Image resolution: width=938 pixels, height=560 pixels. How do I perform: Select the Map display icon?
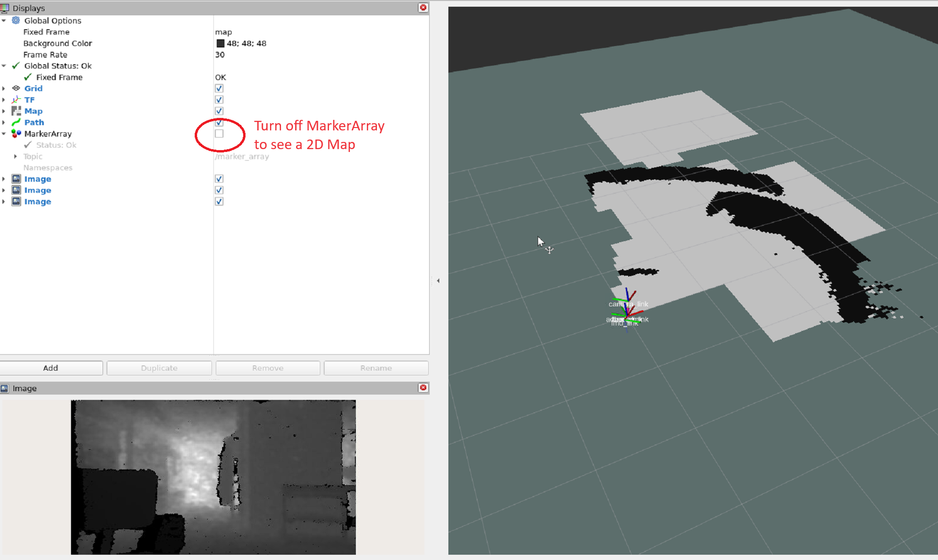tap(16, 111)
